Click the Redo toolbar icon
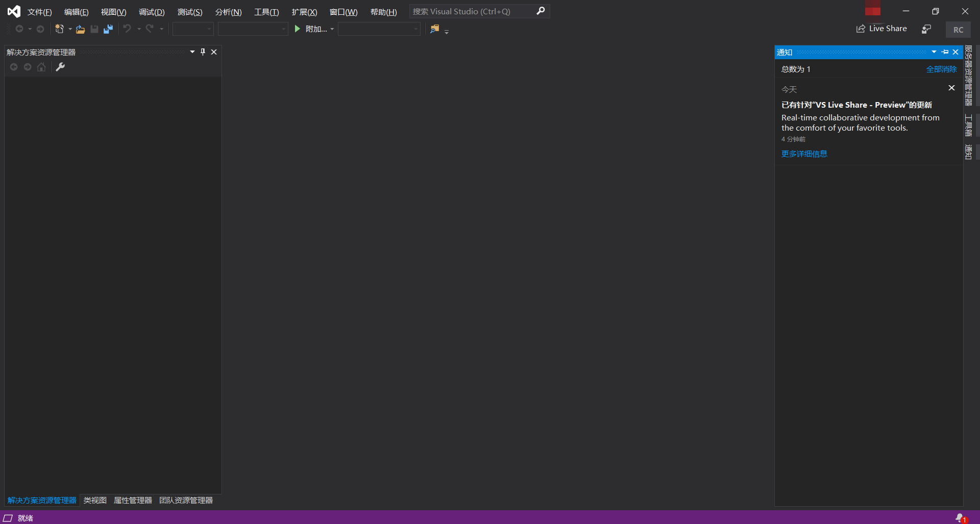Viewport: 980px width, 524px height. pos(150,29)
